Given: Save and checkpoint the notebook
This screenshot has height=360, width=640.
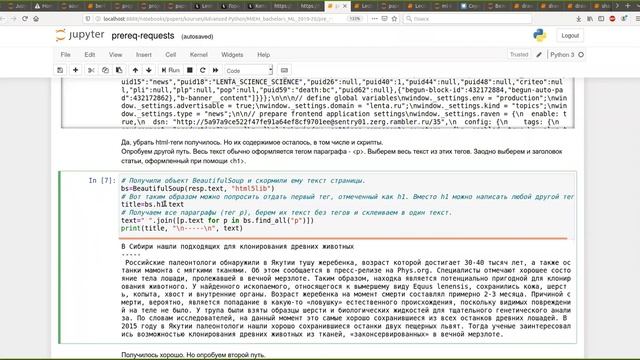Looking at the screenshot, I should tap(60, 70).
